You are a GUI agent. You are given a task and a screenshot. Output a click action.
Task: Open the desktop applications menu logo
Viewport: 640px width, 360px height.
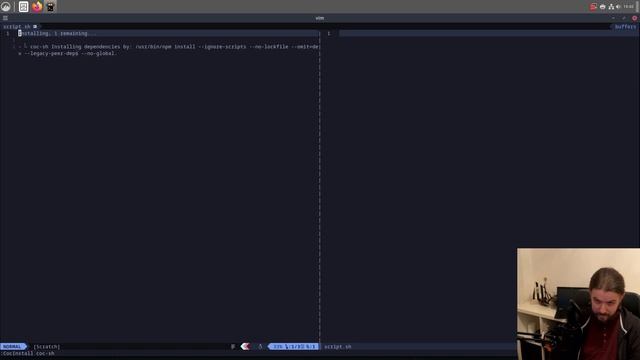6,7
